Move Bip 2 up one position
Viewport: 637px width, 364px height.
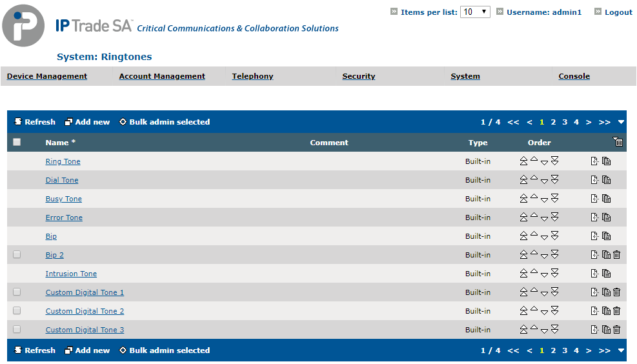tap(534, 253)
